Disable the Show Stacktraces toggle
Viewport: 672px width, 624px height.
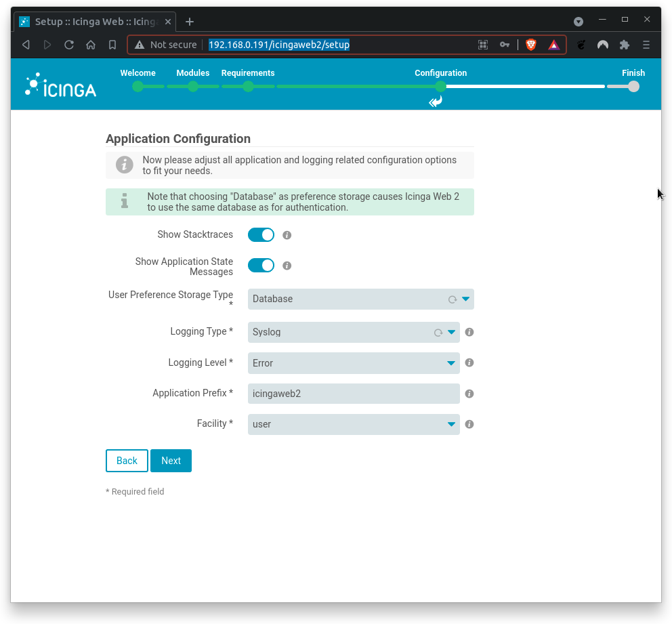coord(261,234)
